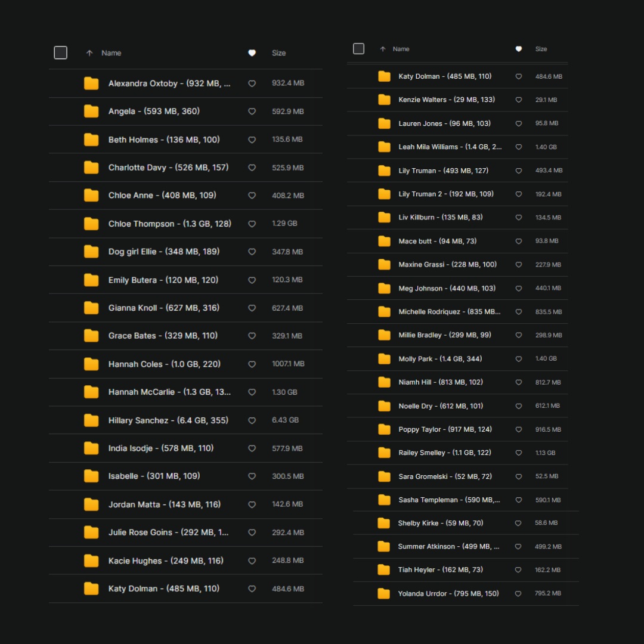Sort by the Size column header in right list
The height and width of the screenshot is (644, 644).
click(541, 49)
